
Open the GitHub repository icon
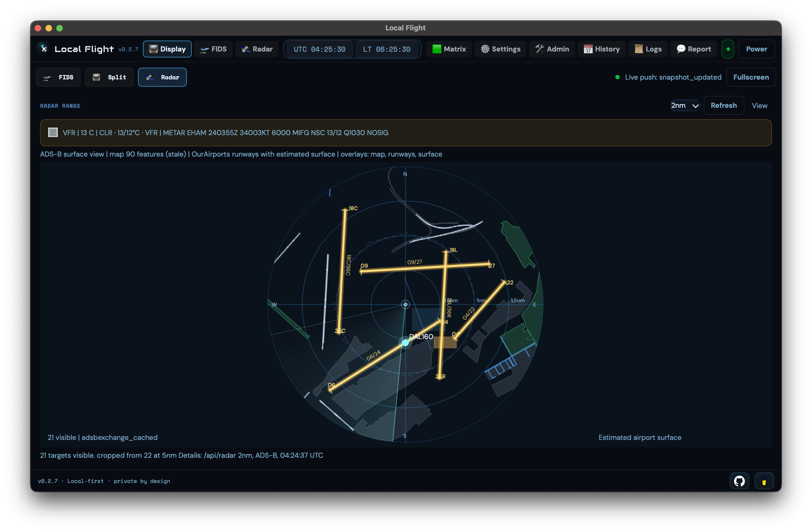tap(739, 481)
